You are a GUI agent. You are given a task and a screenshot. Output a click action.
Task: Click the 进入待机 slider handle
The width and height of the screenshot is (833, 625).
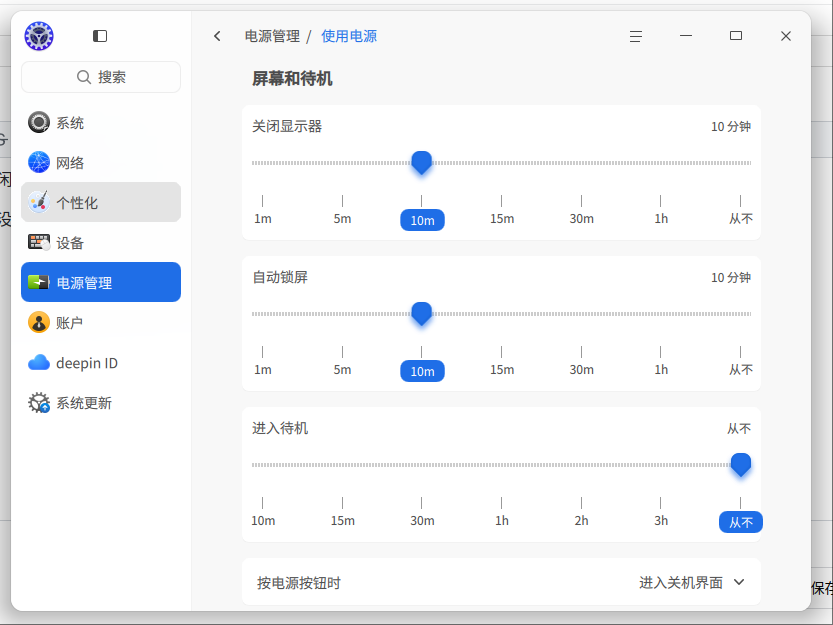tap(741, 465)
